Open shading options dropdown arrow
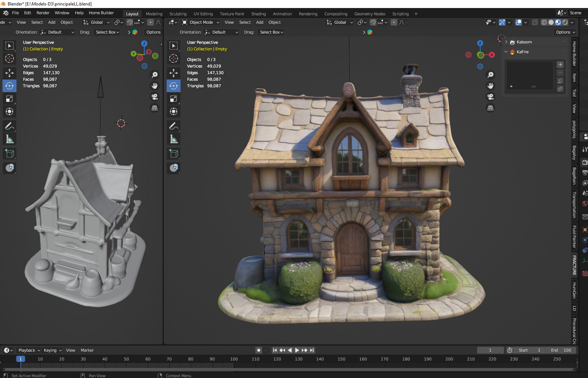The height and width of the screenshot is (378, 588). tap(572, 22)
